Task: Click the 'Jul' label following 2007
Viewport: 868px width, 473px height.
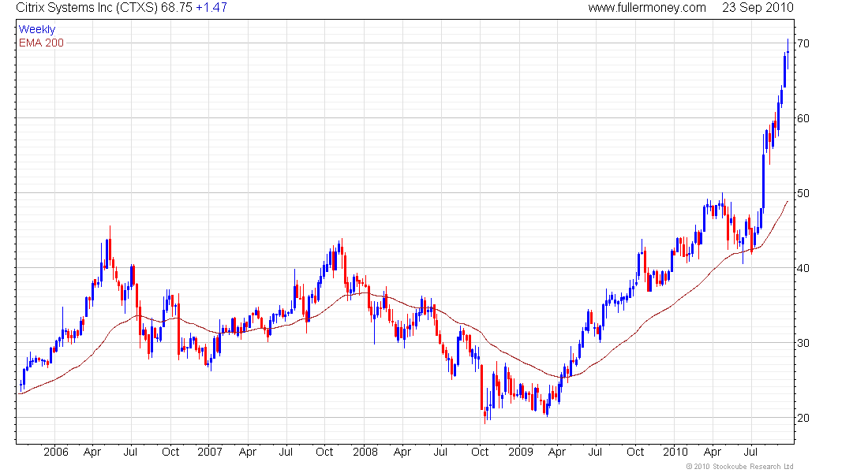Action: [286, 452]
